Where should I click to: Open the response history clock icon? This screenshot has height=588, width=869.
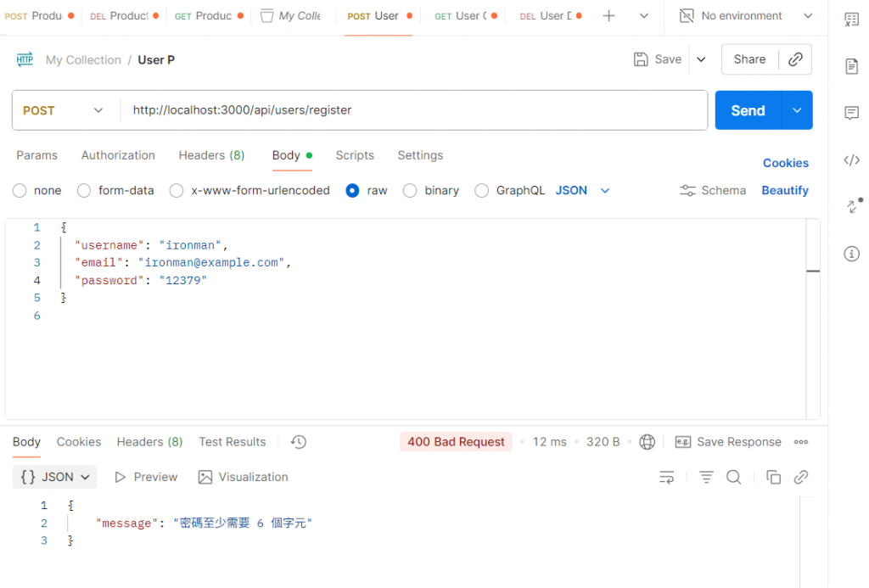[x=299, y=442]
